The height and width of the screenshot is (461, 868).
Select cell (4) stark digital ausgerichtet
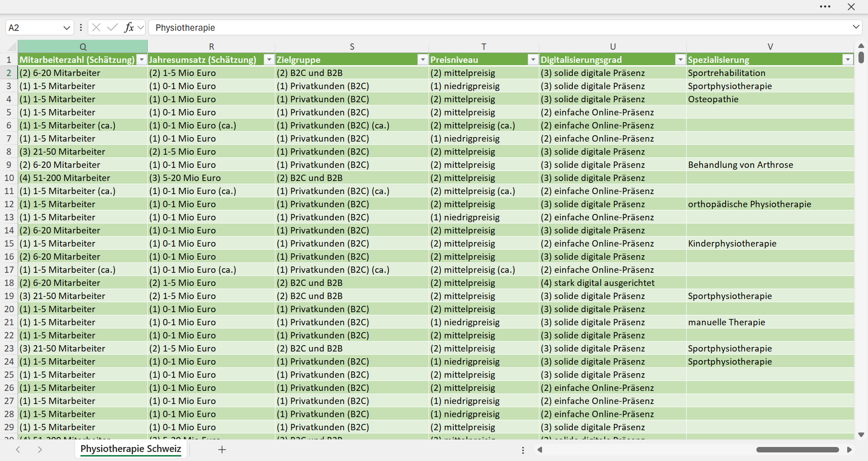tap(612, 283)
